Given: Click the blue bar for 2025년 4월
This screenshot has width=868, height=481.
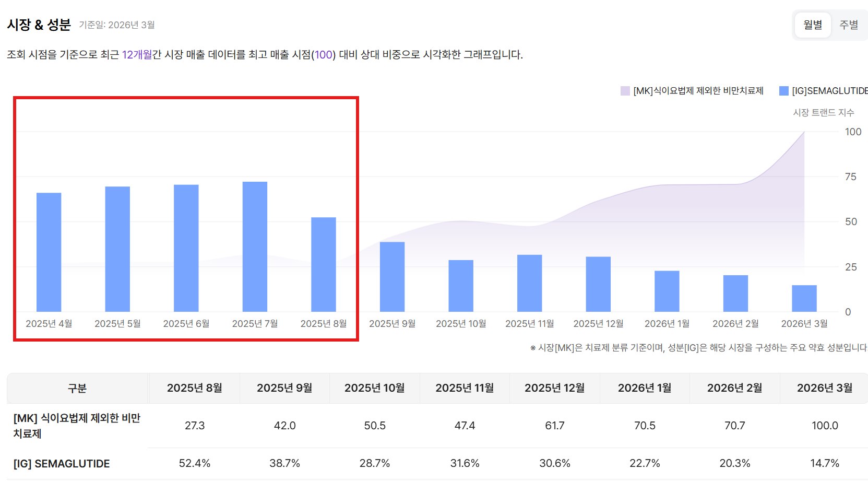Looking at the screenshot, I should pyautogui.click(x=49, y=252).
